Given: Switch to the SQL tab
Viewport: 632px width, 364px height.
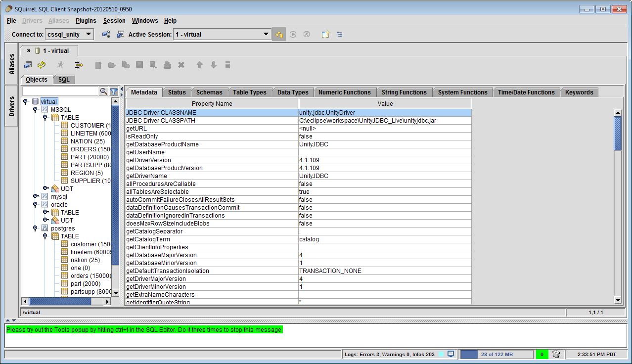Looking at the screenshot, I should [64, 80].
